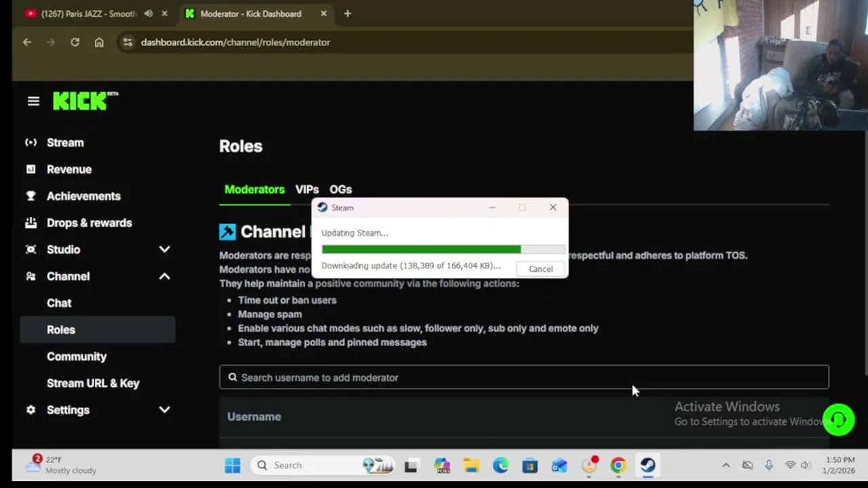Click the cloud sync-off tray icon
Screen dimensions: 868x488
point(747,465)
